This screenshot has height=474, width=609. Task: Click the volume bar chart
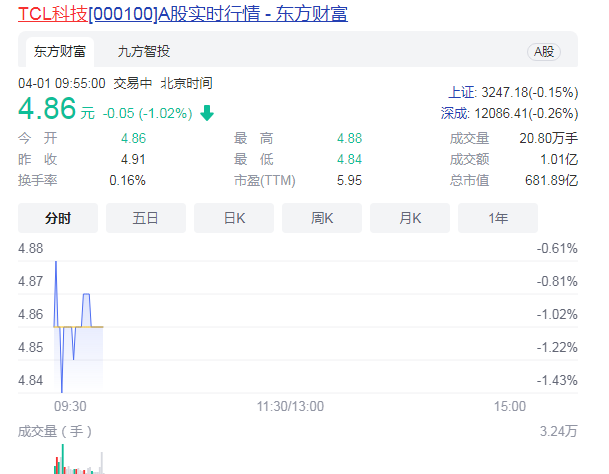click(79, 459)
